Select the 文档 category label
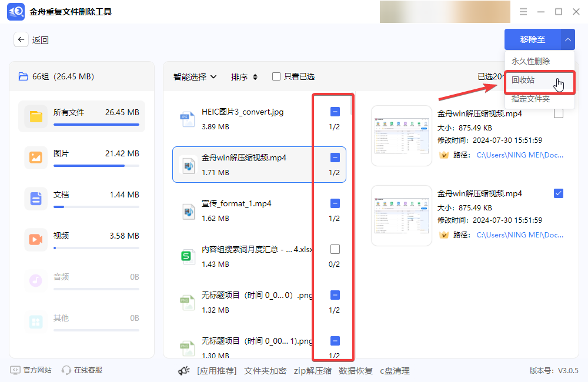This screenshot has width=588, height=382. (61, 195)
